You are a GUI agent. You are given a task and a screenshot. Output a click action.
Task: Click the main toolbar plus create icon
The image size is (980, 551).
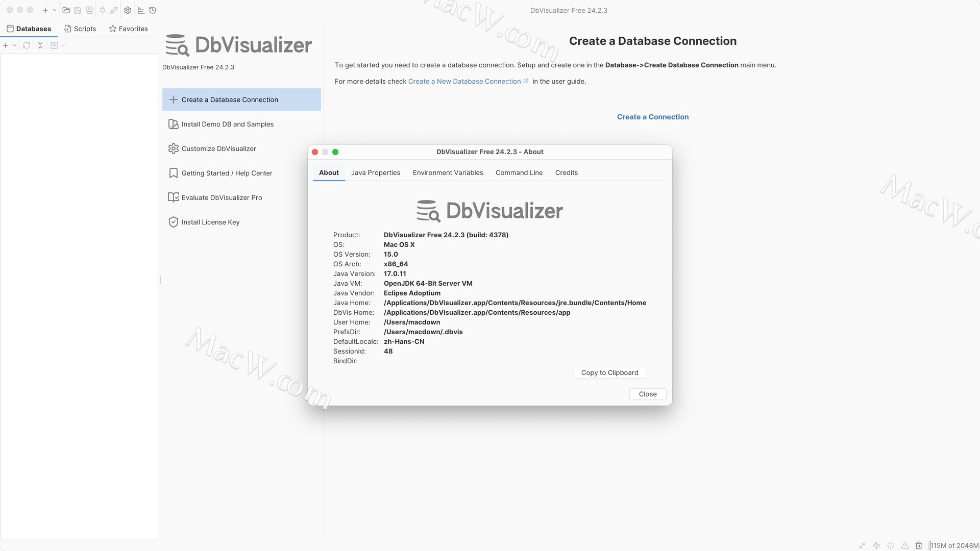[x=45, y=10]
